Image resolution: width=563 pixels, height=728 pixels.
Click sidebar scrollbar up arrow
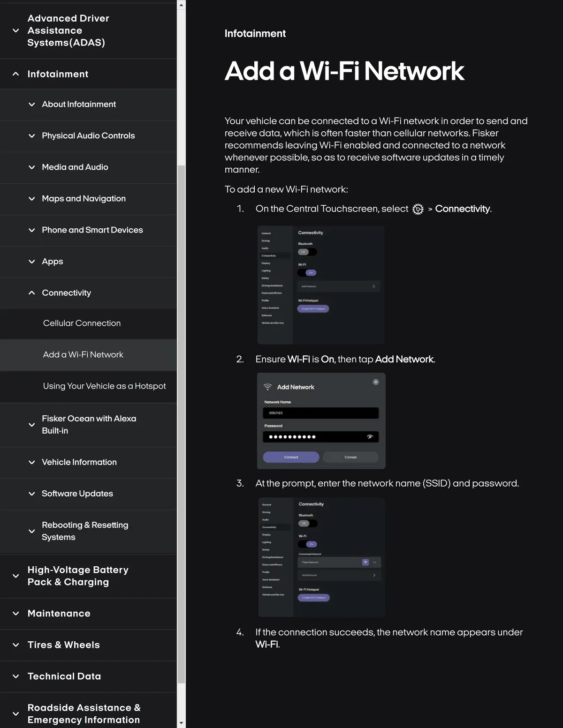pos(181,5)
